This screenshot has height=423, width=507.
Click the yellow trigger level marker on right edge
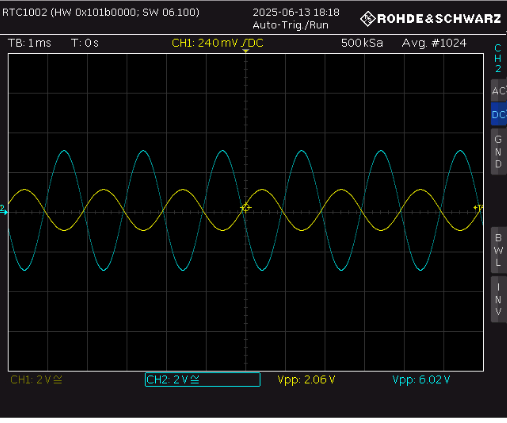coord(478,208)
